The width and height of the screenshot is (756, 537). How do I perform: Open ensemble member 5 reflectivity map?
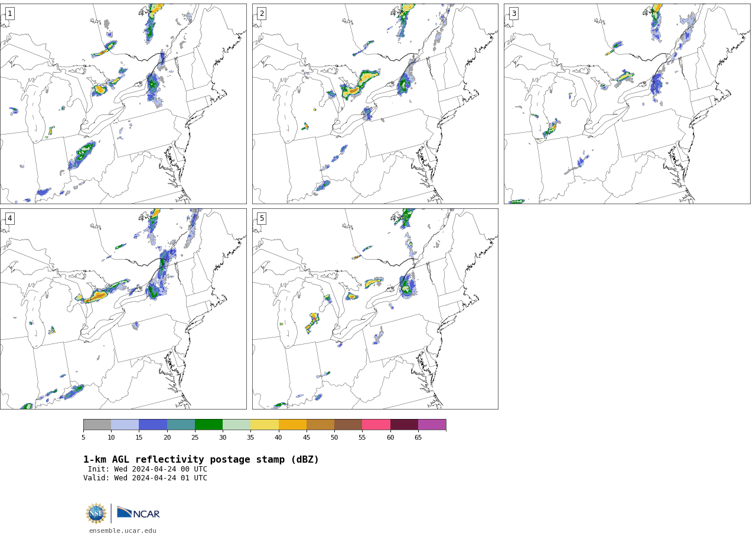point(375,309)
